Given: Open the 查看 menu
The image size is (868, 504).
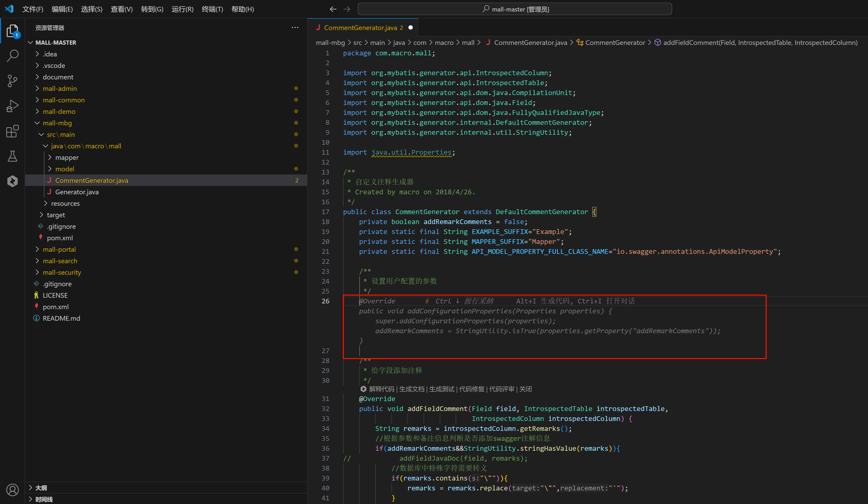Looking at the screenshot, I should coord(121,9).
